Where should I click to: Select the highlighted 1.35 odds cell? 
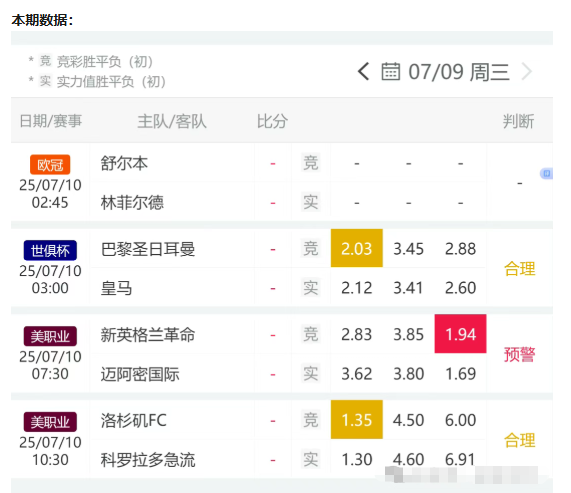pos(357,419)
